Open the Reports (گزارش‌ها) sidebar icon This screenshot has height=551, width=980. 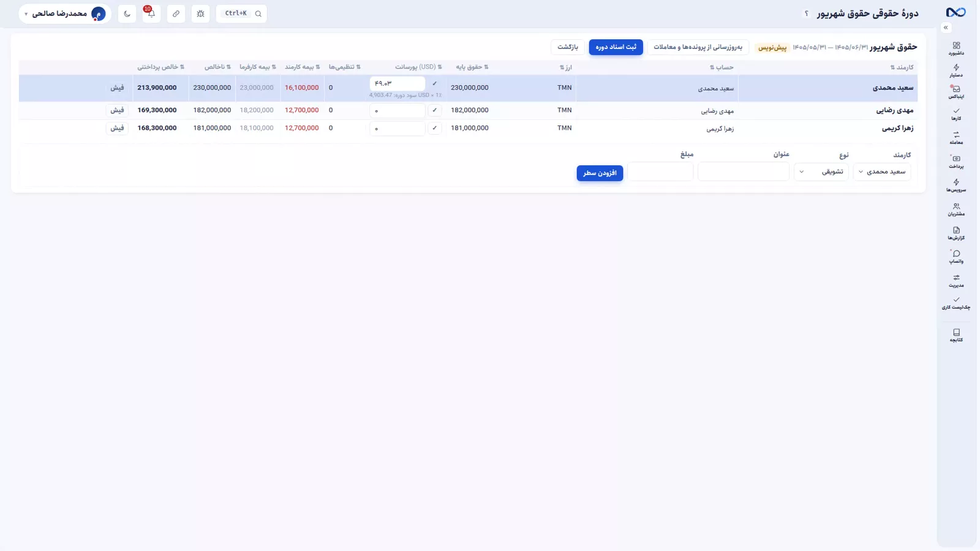pos(956,233)
